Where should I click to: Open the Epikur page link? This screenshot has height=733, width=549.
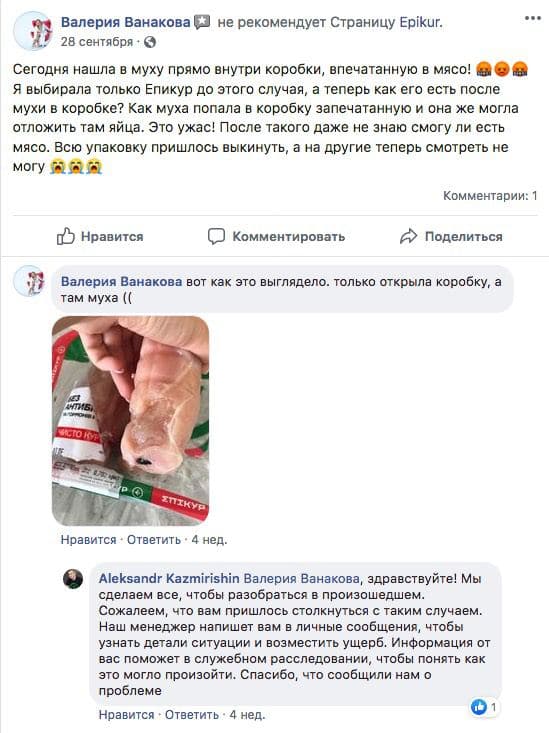coord(420,22)
